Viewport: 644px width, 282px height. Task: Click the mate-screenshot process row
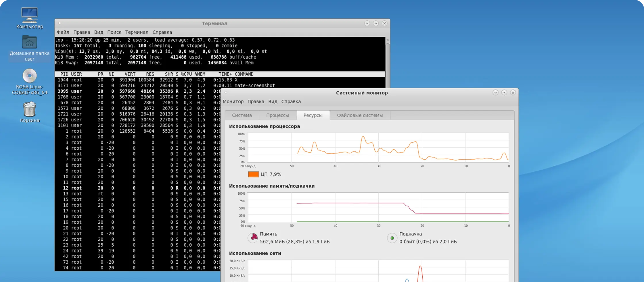[x=220, y=86]
